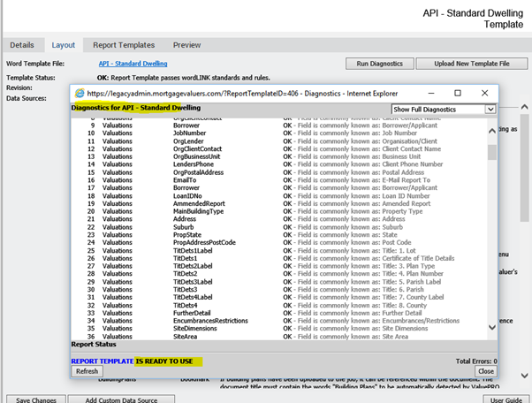This screenshot has width=532, height=403.
Task: Click the Run Diagnostics button
Action: point(380,64)
